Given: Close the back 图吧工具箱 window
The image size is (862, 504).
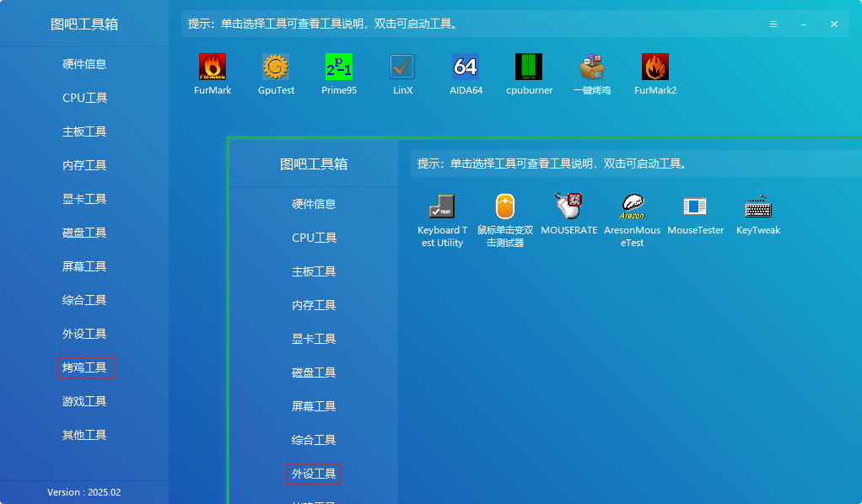Looking at the screenshot, I should coord(834,24).
